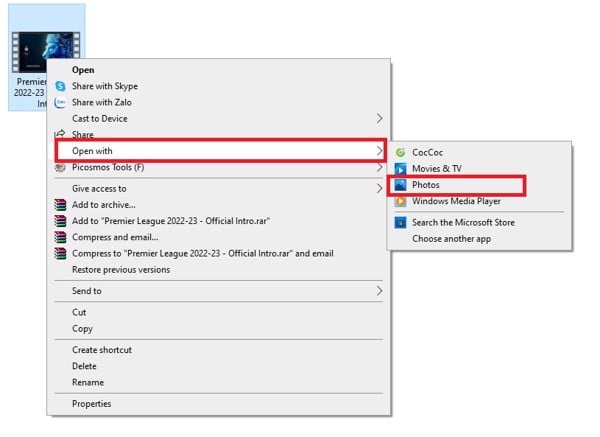600x437 pixels.
Task: Expand the Give access to submenu arrow
Action: click(x=379, y=188)
